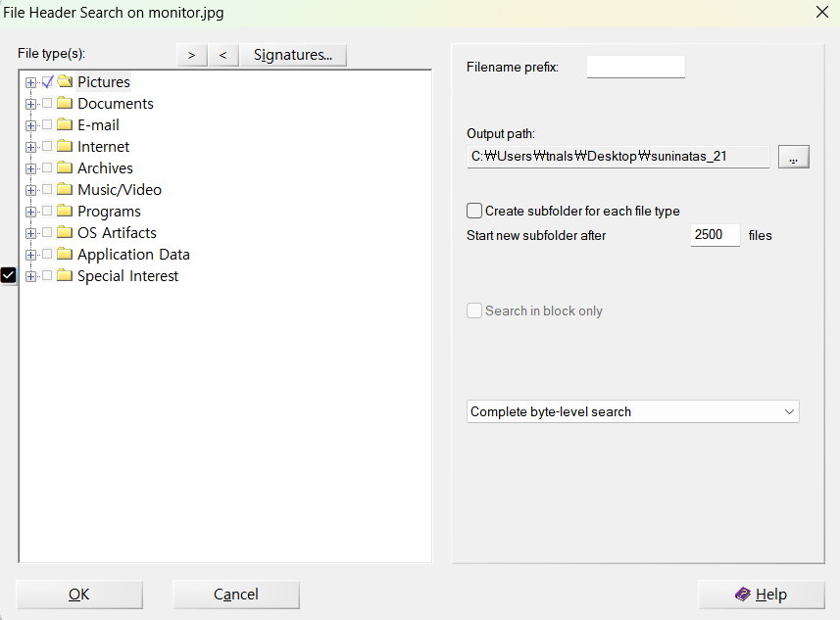Check the Internet file type checkbox
Viewport: 840px width, 620px height.
pos(47,146)
